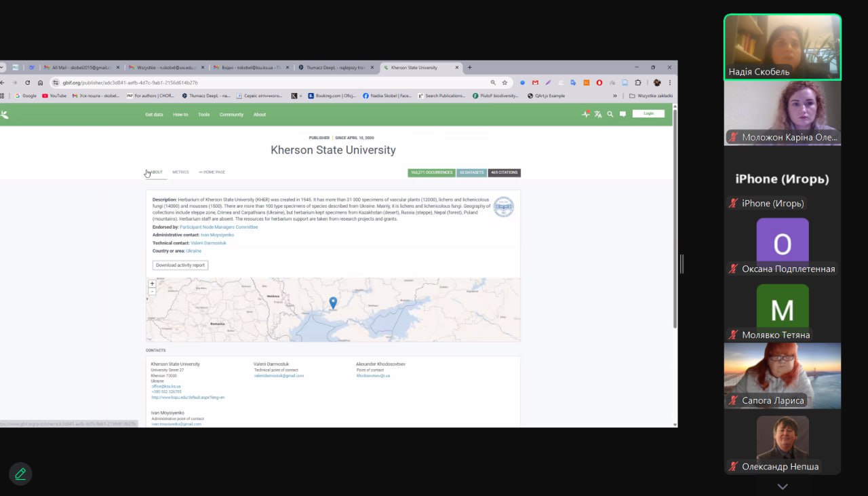Click the browser address bar URL field
Image resolution: width=868 pixels, height=496 pixels.
pyautogui.click(x=271, y=83)
